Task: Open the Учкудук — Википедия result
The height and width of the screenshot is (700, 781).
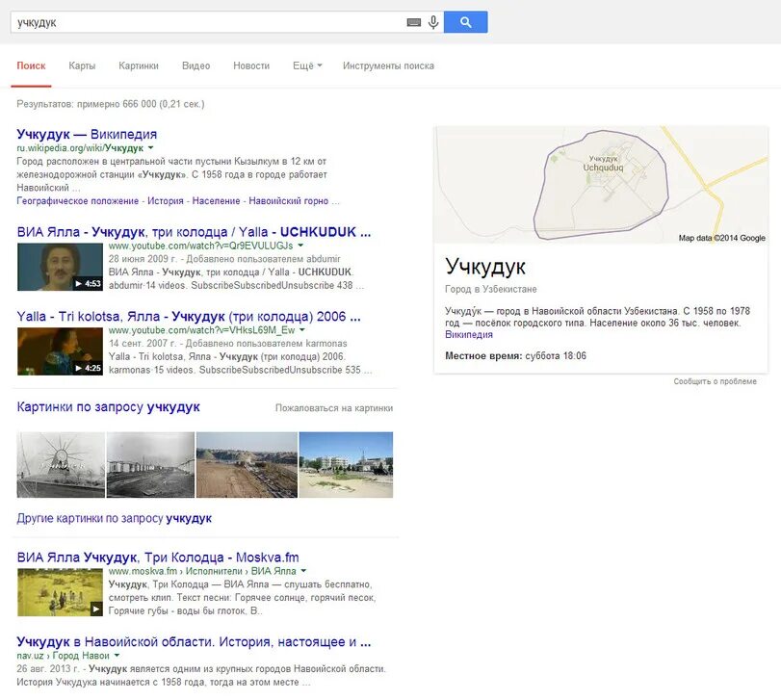Action: [x=87, y=134]
